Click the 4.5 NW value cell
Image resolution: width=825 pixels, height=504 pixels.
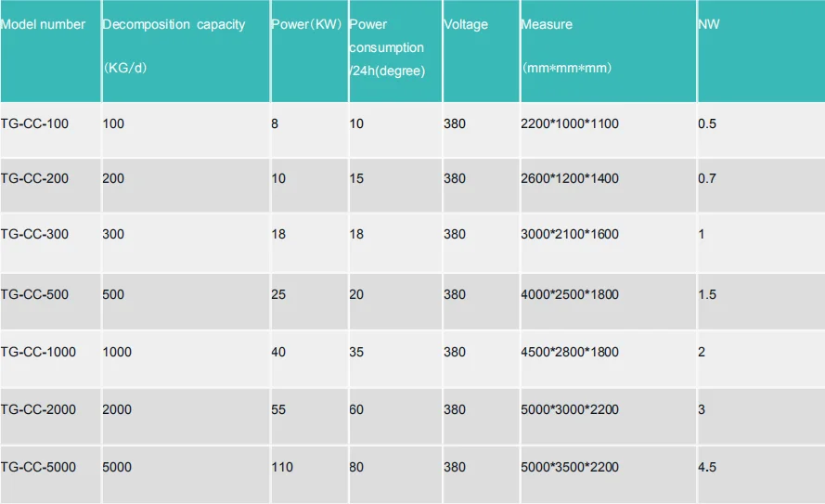click(707, 467)
